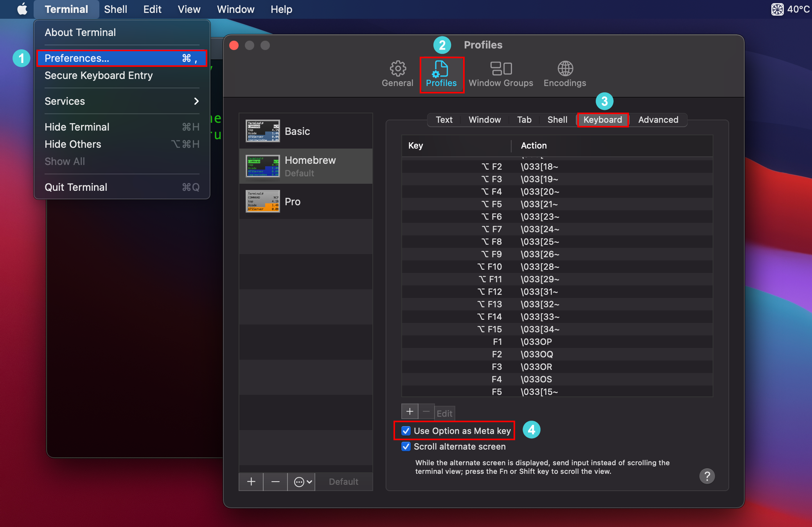Screen dimensions: 812x527
Task: Select the Pro profile thumbnail
Action: point(262,201)
